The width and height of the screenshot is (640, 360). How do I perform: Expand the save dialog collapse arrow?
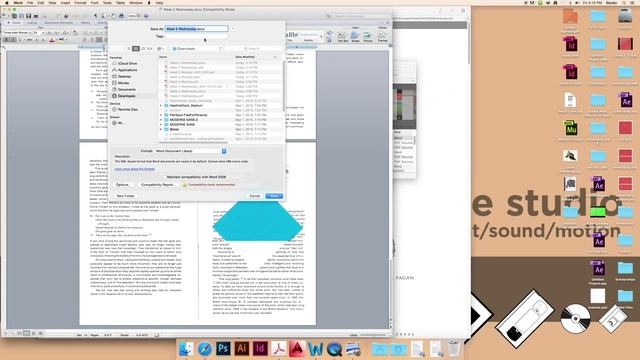[x=233, y=29]
